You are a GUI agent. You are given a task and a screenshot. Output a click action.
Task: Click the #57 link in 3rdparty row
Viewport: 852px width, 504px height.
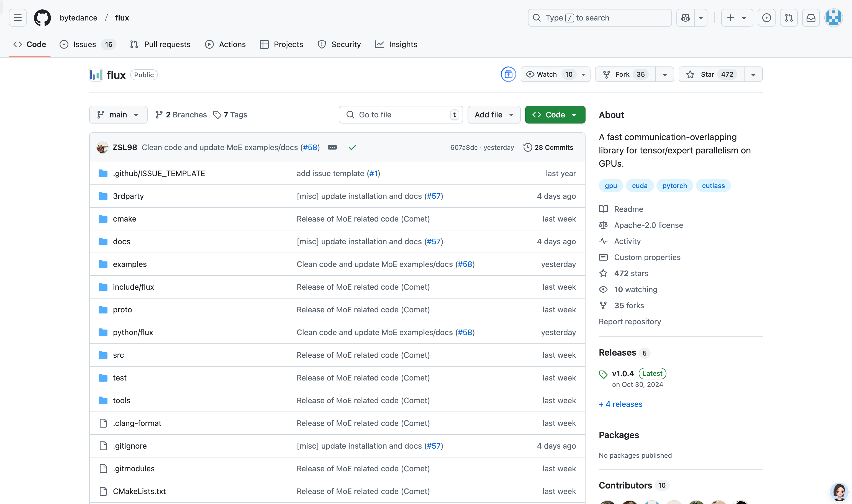point(434,196)
